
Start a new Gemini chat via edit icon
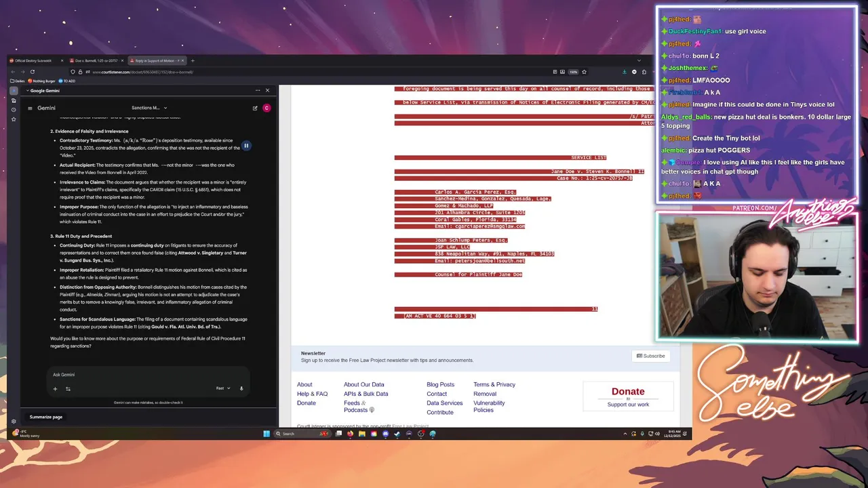click(x=255, y=108)
